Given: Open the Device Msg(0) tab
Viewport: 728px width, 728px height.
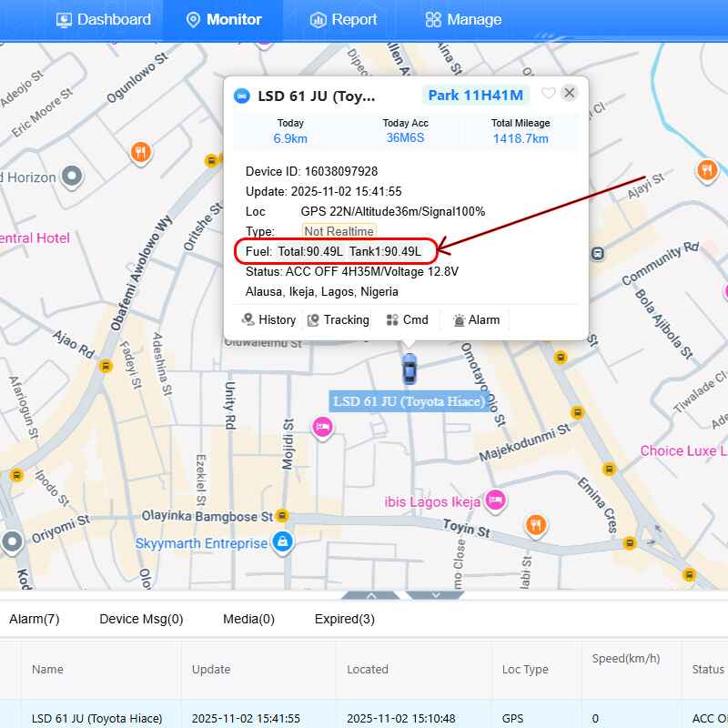Looking at the screenshot, I should [x=141, y=619].
